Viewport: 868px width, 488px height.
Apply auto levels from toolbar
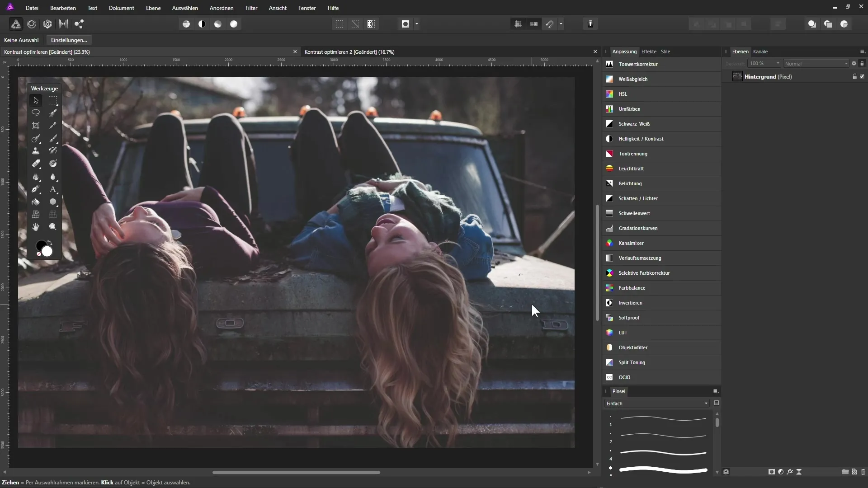[x=186, y=24]
